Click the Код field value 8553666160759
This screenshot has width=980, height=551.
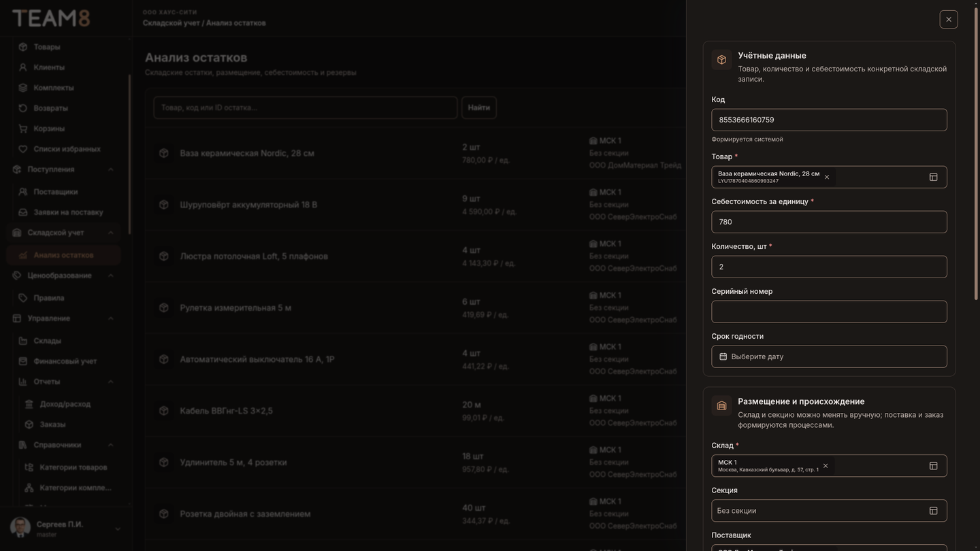pos(829,120)
